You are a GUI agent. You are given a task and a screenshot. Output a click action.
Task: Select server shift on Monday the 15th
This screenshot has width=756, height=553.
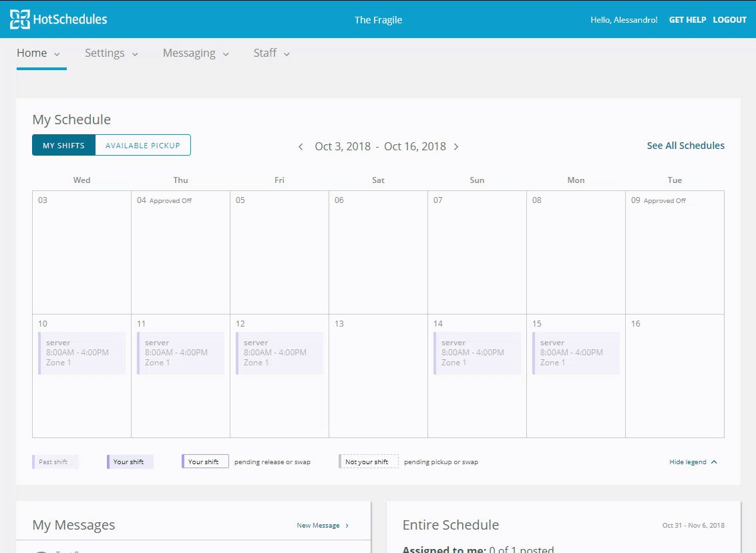click(576, 353)
